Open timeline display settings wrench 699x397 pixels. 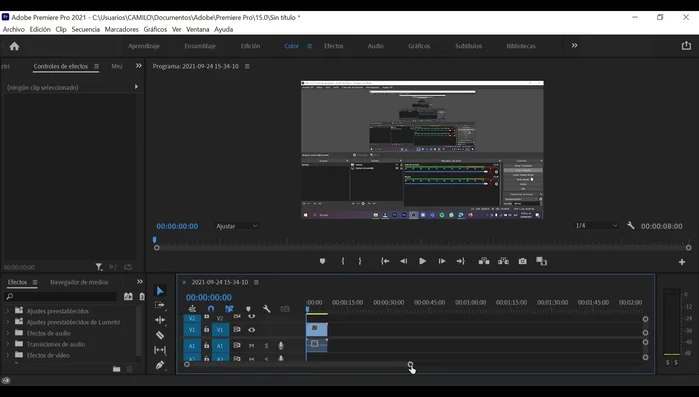coord(267,309)
